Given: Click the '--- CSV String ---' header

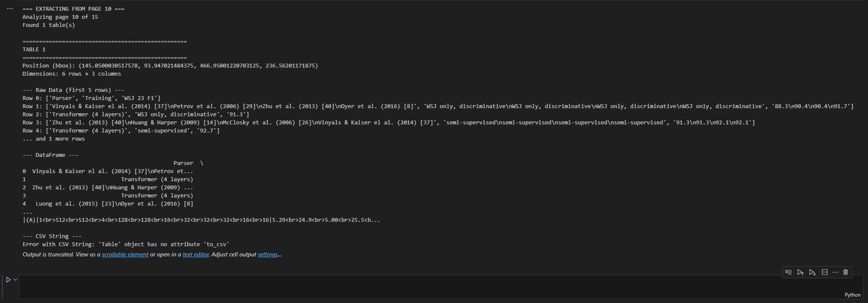Looking at the screenshot, I should [x=52, y=236].
